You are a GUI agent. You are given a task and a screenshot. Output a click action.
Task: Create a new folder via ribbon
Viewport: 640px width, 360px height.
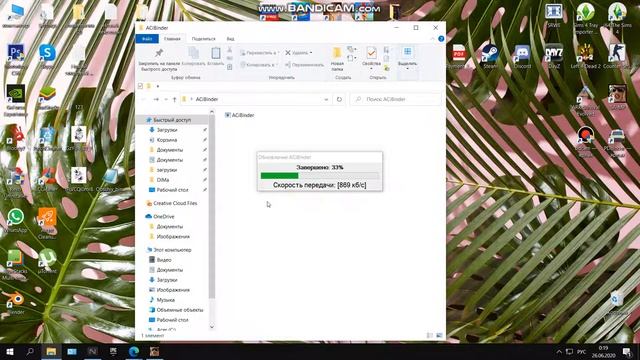coord(337,59)
